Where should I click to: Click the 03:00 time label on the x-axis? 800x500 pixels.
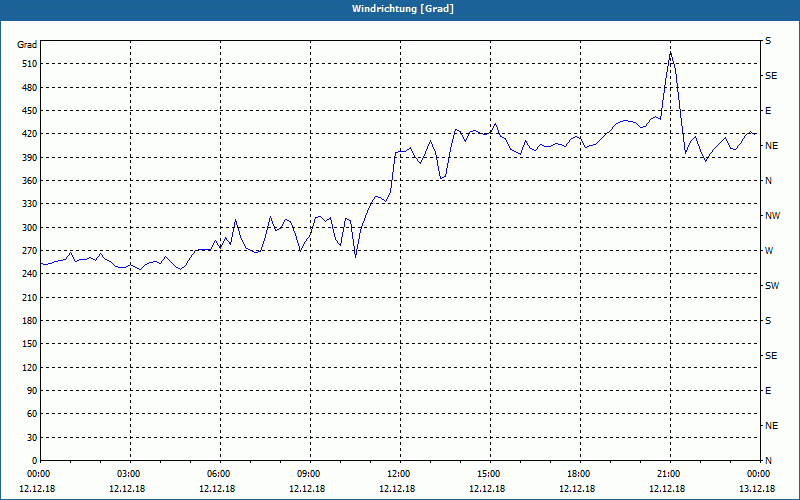[130, 474]
